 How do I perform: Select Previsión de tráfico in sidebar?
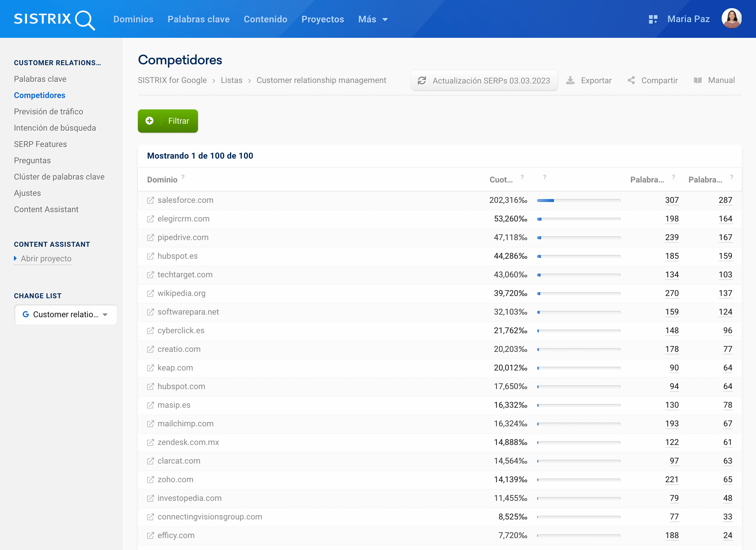pos(48,111)
